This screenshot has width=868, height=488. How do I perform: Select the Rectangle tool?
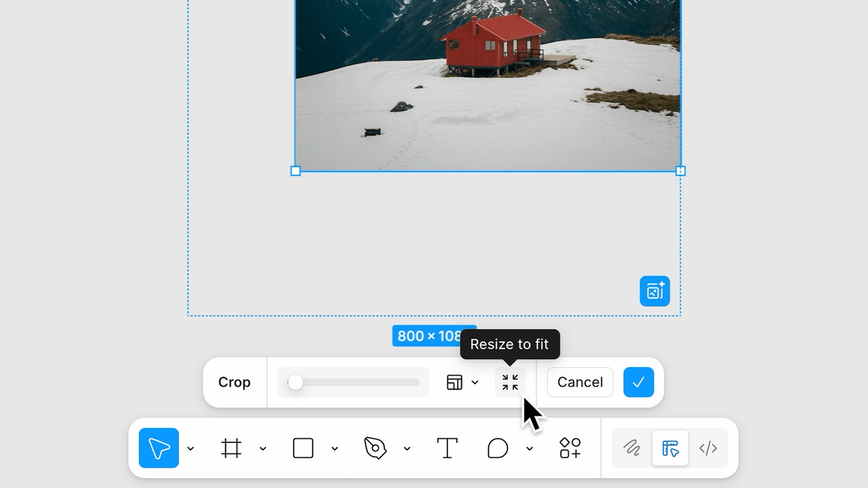[303, 448]
